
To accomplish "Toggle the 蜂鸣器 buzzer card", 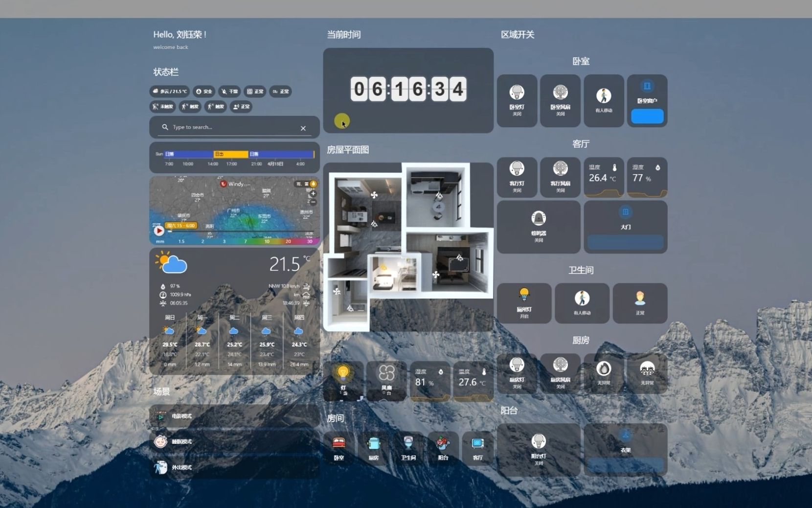I will click(539, 227).
